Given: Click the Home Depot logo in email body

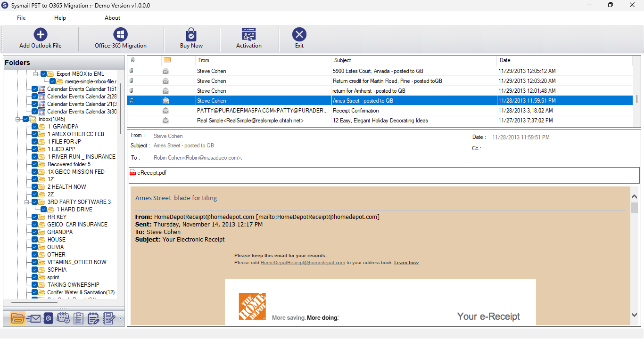Looking at the screenshot, I should (252, 307).
